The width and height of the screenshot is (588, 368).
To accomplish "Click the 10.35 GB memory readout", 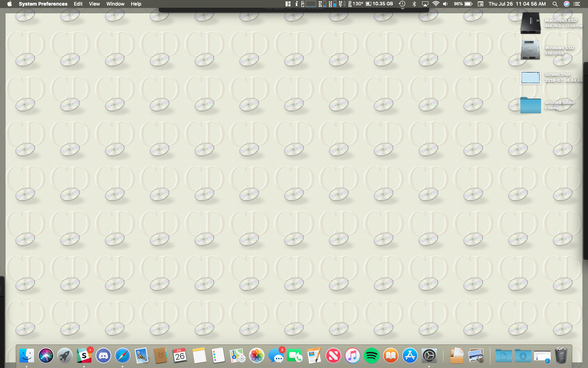I will 379,4.
